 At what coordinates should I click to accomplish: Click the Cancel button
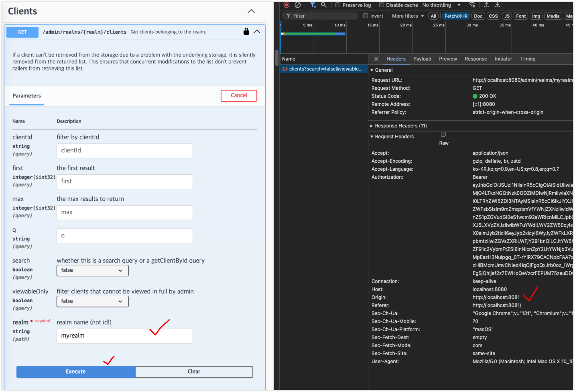[239, 95]
